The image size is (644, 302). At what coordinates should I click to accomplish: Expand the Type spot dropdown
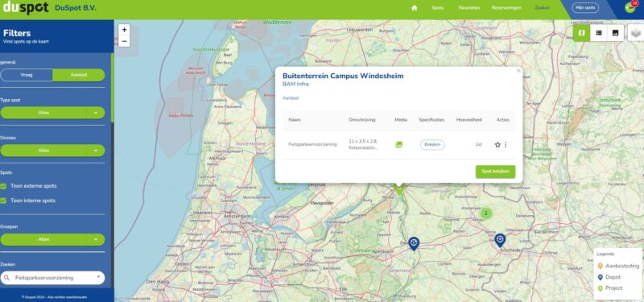tap(52, 113)
